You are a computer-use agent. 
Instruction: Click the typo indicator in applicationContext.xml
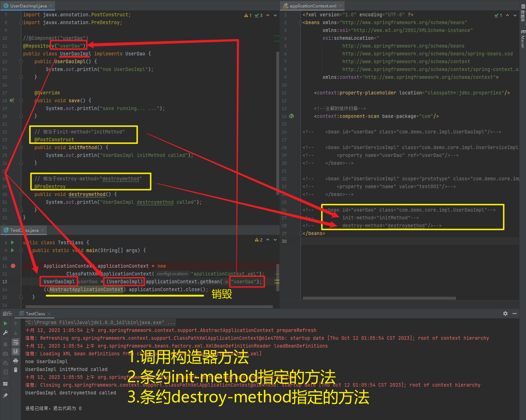click(x=498, y=15)
